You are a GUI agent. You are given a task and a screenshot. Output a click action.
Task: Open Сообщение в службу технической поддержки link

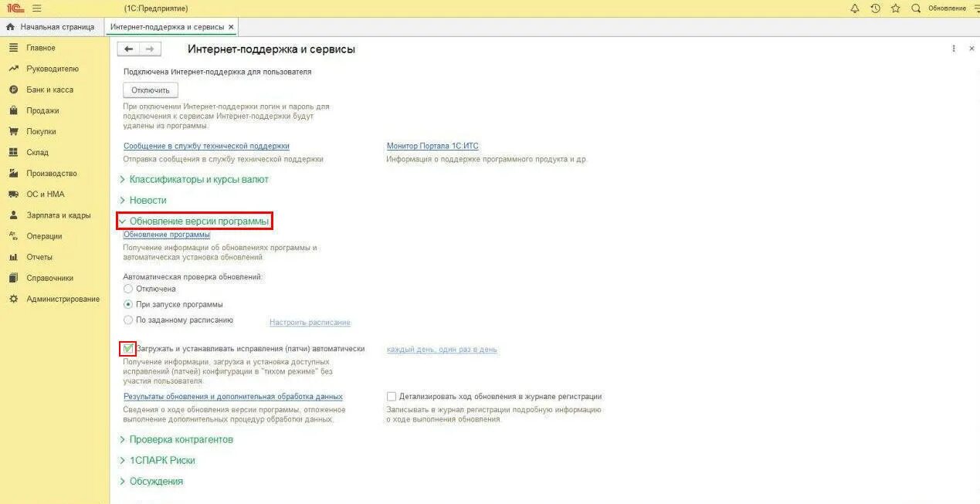click(206, 146)
